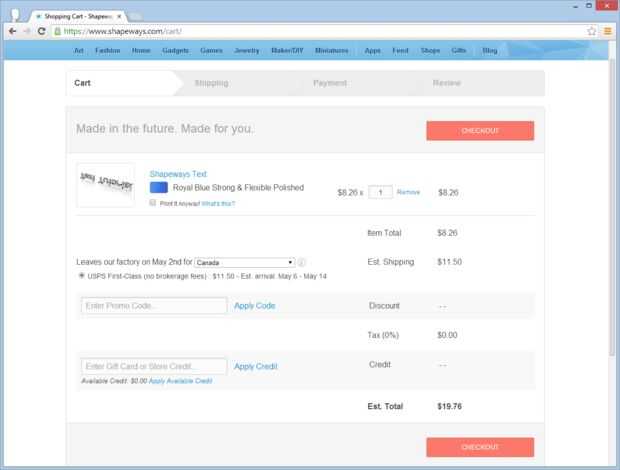Click the Royal Blue material color swatch

(159, 188)
